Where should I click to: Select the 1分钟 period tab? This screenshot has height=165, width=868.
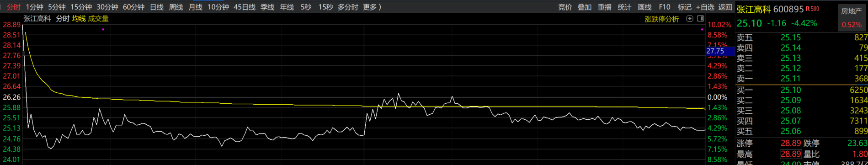pos(34,7)
